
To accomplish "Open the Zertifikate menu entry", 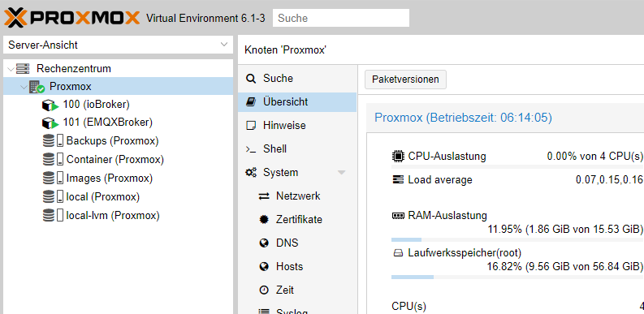I will pyautogui.click(x=297, y=220).
